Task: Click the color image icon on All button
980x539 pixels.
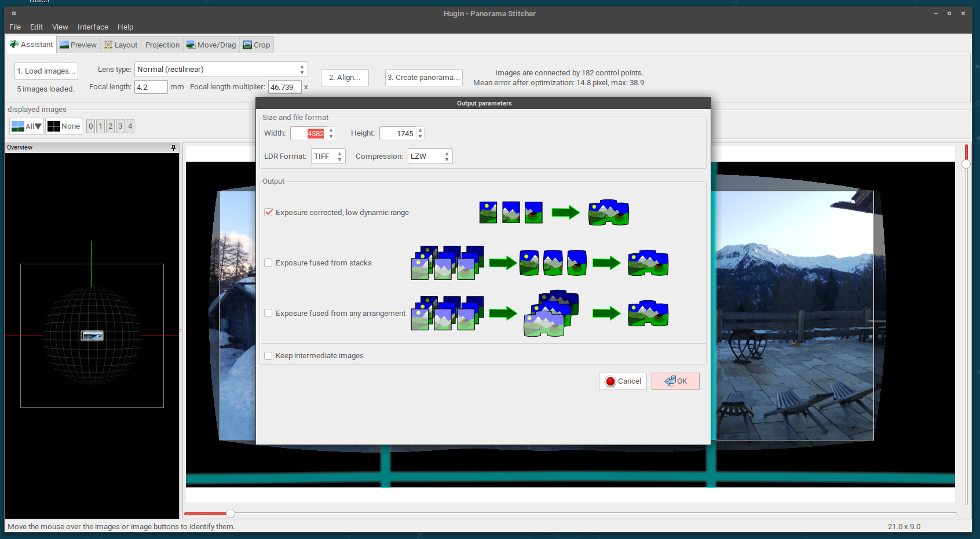Action: point(18,126)
